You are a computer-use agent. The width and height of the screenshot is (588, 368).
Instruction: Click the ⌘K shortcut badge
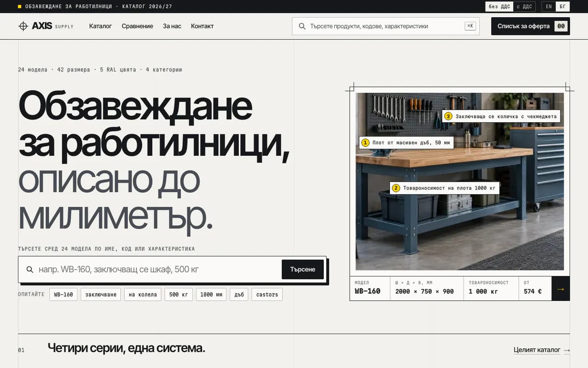pyautogui.click(x=470, y=26)
